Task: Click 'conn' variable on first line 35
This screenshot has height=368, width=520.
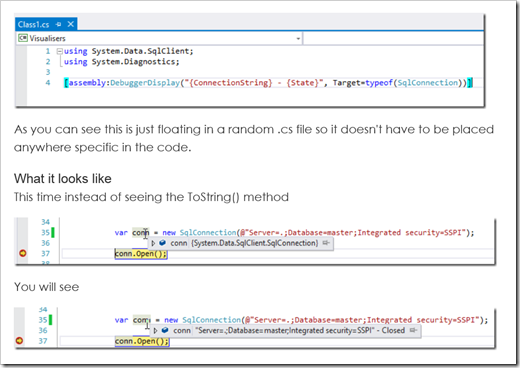Action: (140, 232)
